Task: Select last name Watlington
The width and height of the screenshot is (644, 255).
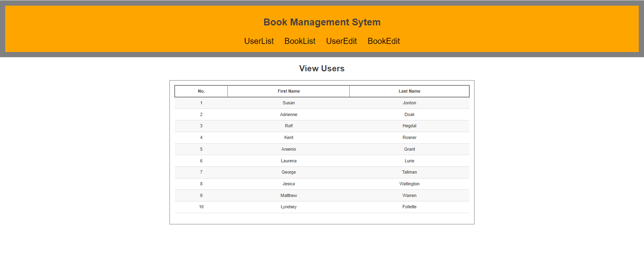Action: (x=409, y=184)
